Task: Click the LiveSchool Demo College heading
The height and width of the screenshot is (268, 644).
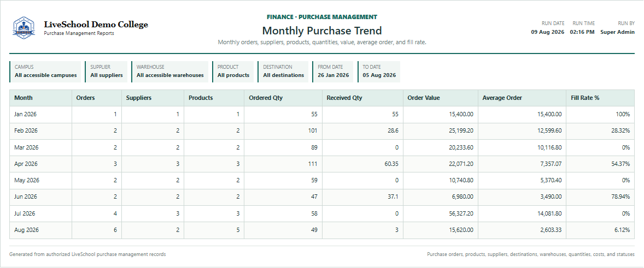Action: [x=96, y=24]
